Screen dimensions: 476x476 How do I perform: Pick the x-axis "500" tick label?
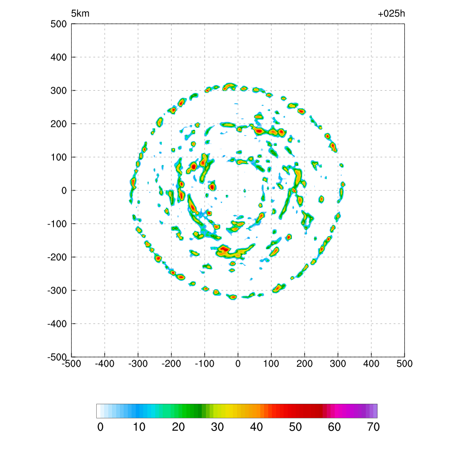click(x=405, y=364)
